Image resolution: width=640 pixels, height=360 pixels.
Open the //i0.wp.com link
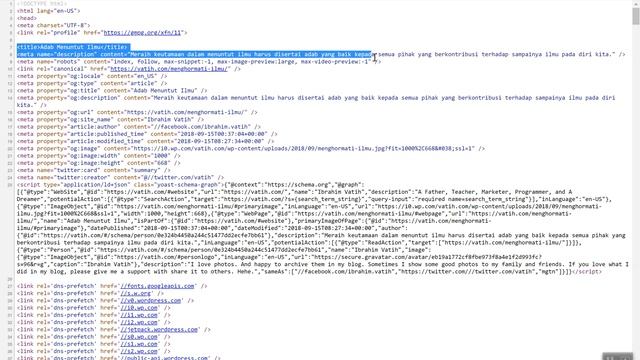[139, 308]
